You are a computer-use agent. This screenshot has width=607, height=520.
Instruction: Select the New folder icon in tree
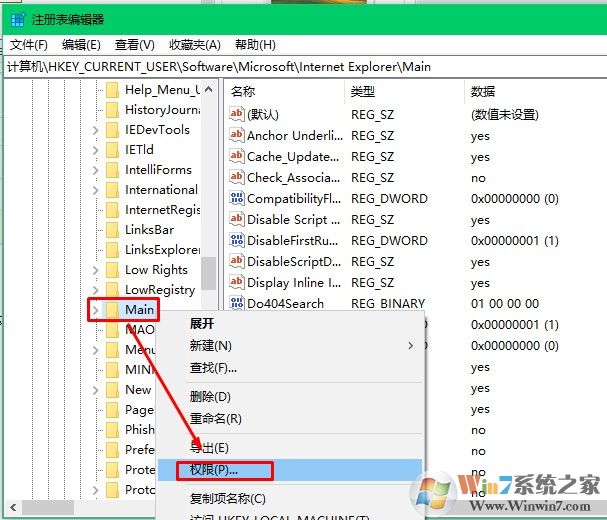point(112,390)
